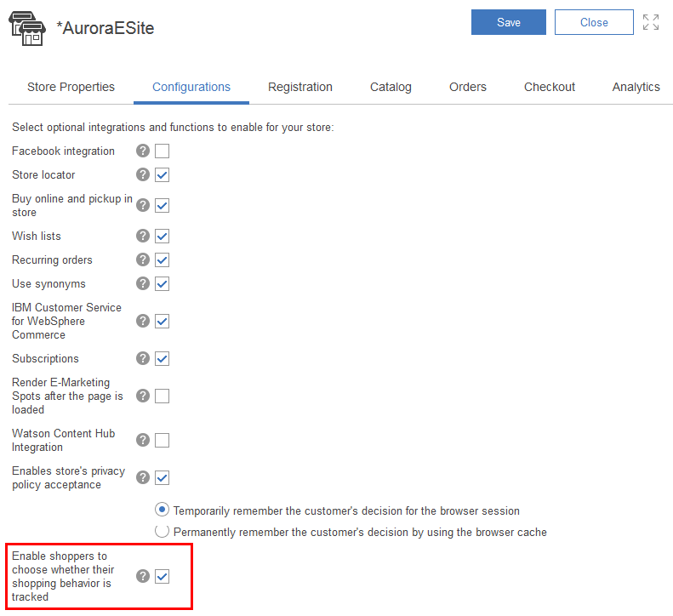Viewport: 673px width, 616px height.
Task: Click the fullscreen expand icon
Action: click(651, 22)
